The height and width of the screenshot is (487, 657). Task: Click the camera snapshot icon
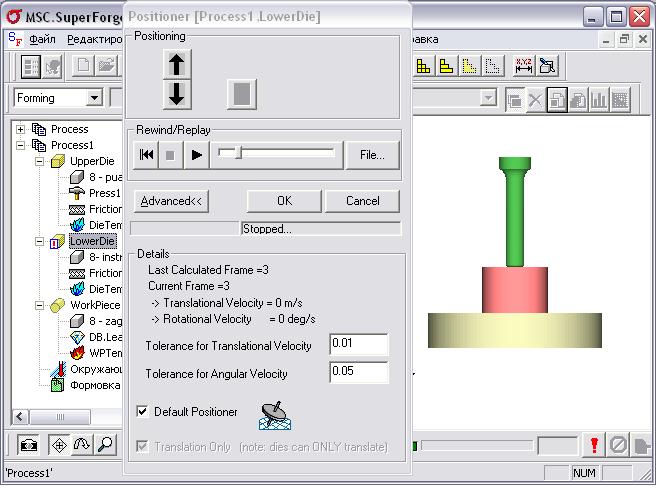(x=28, y=445)
